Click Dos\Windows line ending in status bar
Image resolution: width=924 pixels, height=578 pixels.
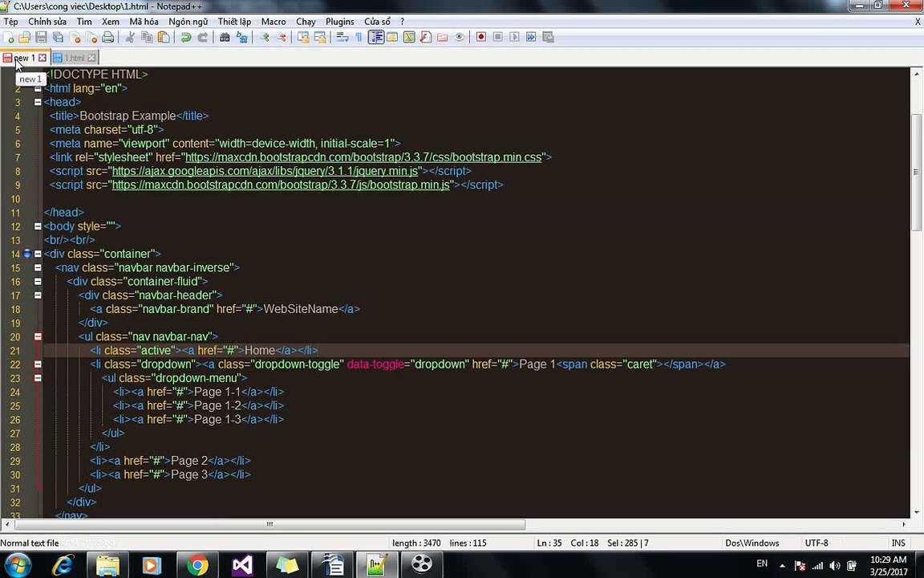point(752,543)
